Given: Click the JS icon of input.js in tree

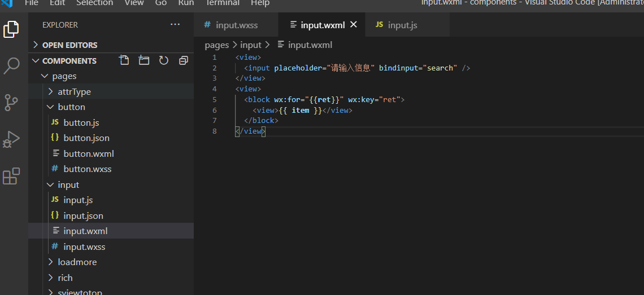Looking at the screenshot, I should point(55,200).
